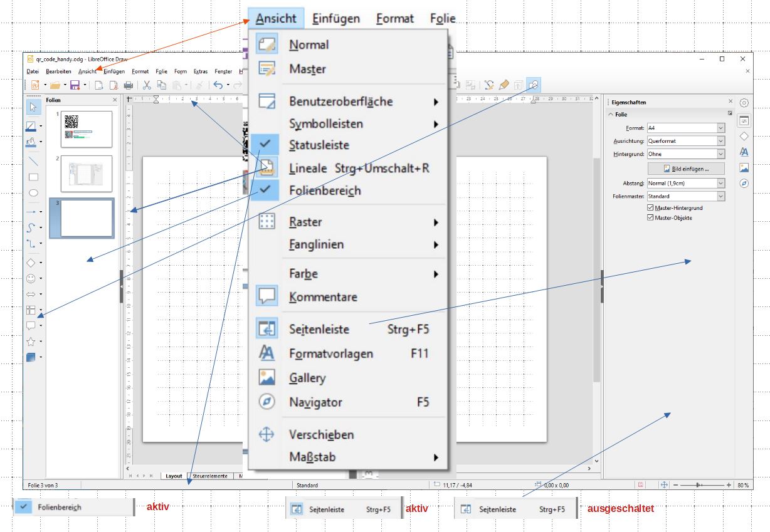Click the Cut scissors icon

click(x=147, y=85)
